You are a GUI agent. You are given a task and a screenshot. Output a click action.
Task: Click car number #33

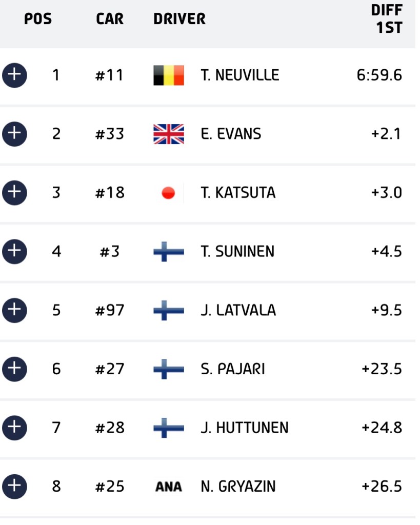pos(110,134)
